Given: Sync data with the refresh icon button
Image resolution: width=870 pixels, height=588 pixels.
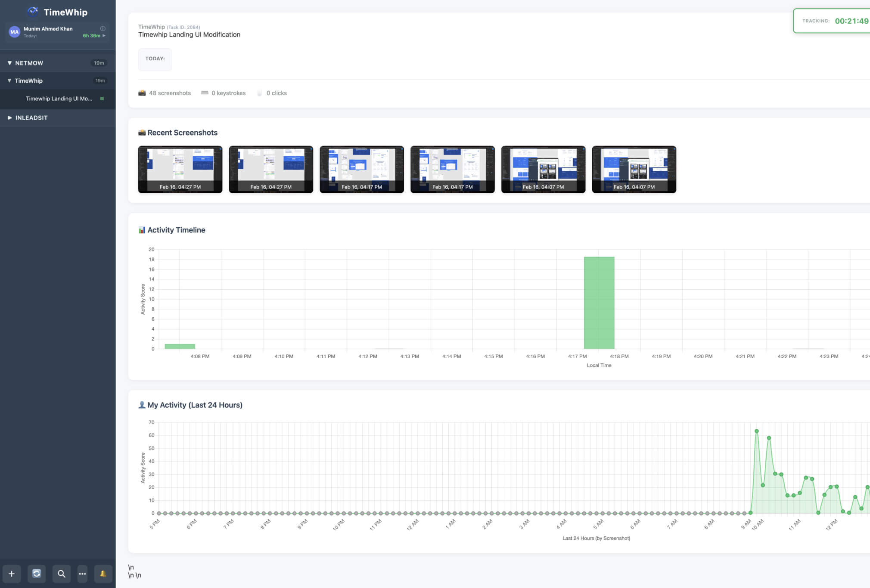Looking at the screenshot, I should 37,573.
